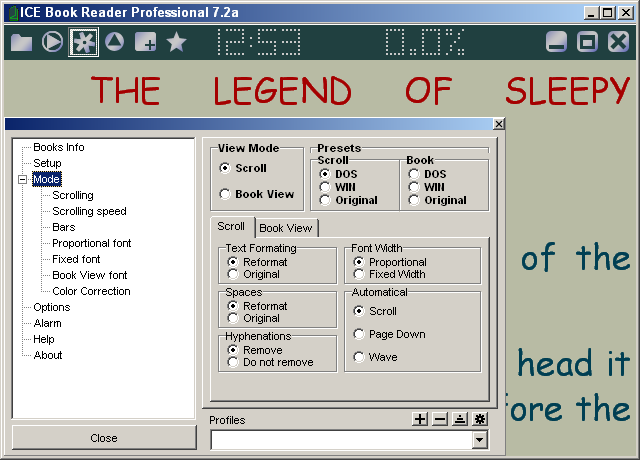Click the profile save icon next to minus
This screenshot has width=640, height=460.
(x=460, y=419)
